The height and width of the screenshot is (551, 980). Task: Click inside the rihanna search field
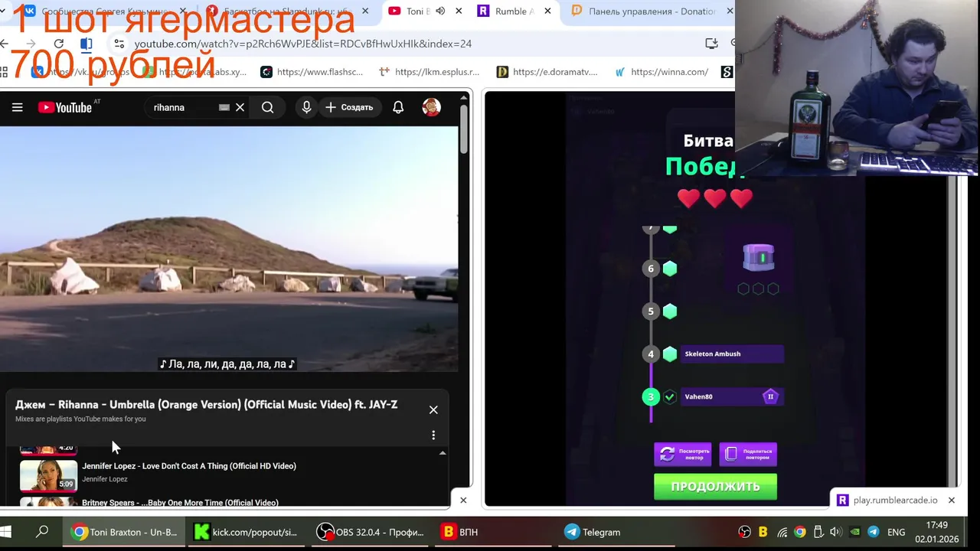(x=184, y=107)
